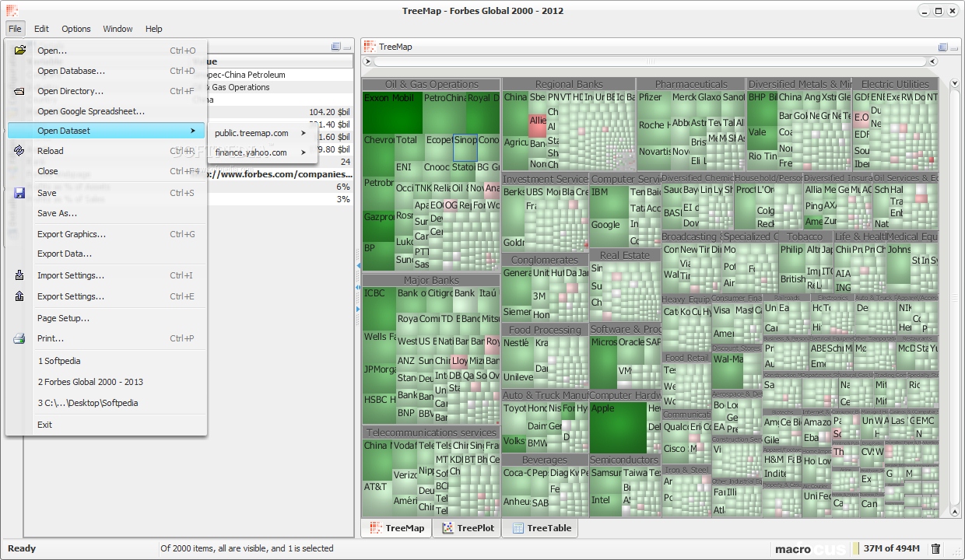The width and height of the screenshot is (965, 560).
Task: Select Export Graphics... entry
Action: [x=106, y=234]
